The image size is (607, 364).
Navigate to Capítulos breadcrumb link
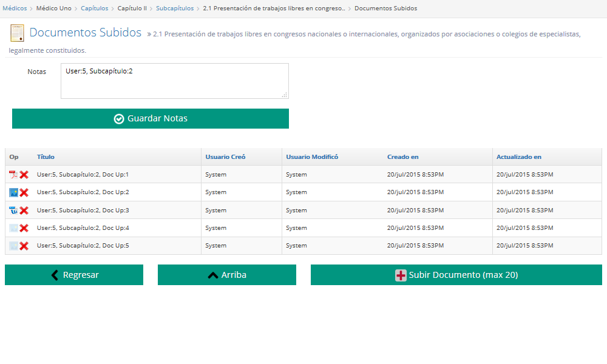tap(94, 8)
